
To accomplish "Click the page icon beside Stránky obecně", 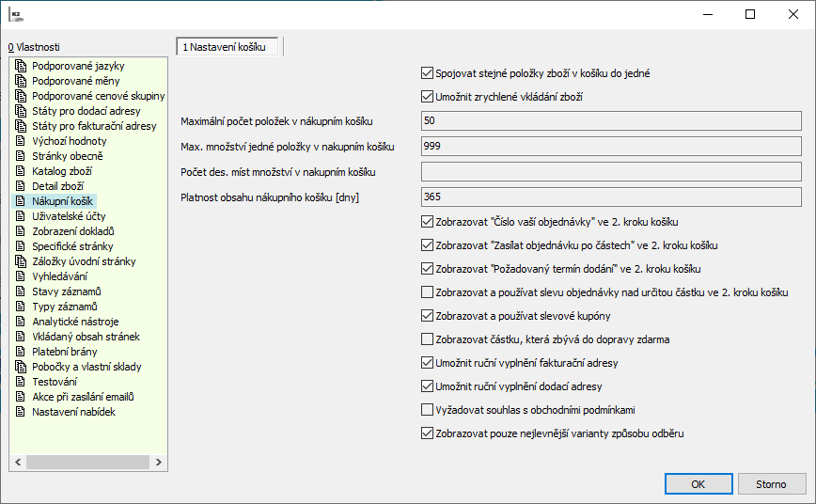I will (x=21, y=156).
